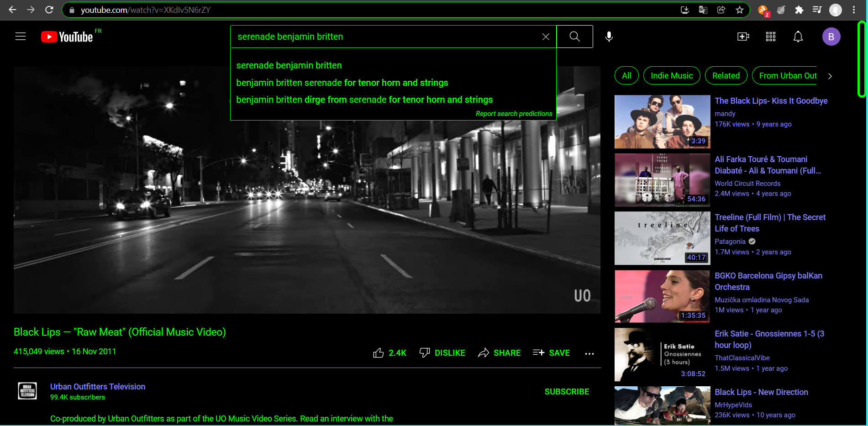
Task: Click the Raw Meat video player
Action: tap(307, 190)
